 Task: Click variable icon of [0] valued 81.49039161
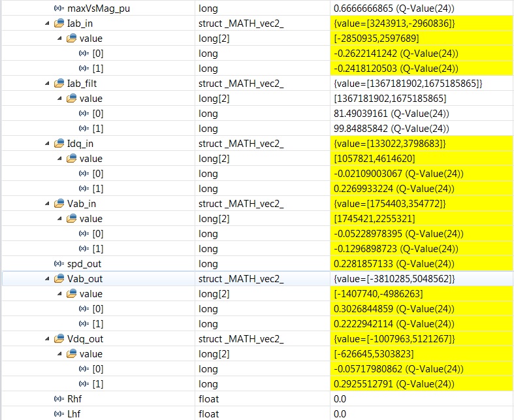(x=84, y=114)
